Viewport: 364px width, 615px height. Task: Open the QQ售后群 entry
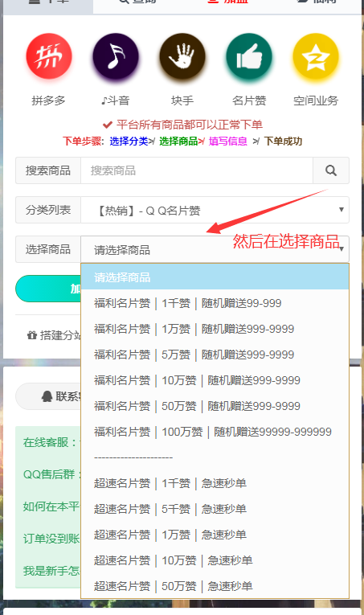tap(51, 474)
